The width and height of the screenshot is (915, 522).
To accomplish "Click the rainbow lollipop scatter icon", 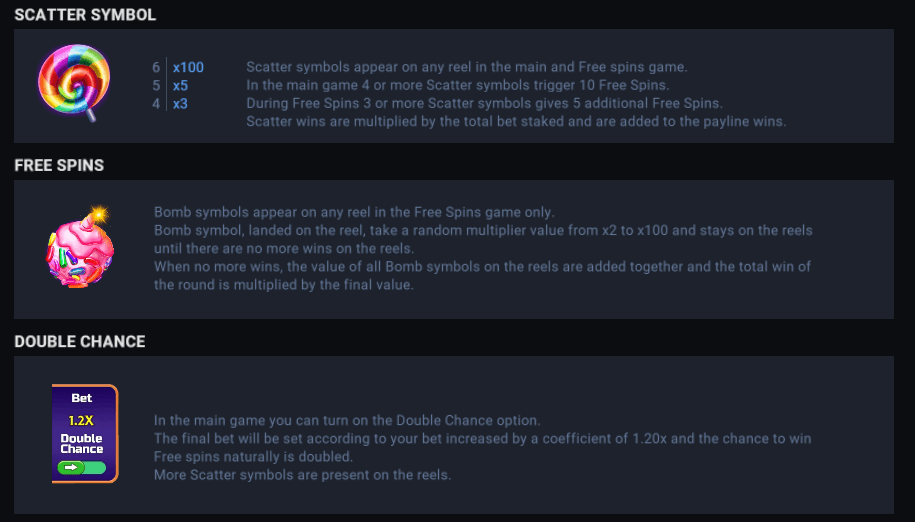I will point(67,81).
